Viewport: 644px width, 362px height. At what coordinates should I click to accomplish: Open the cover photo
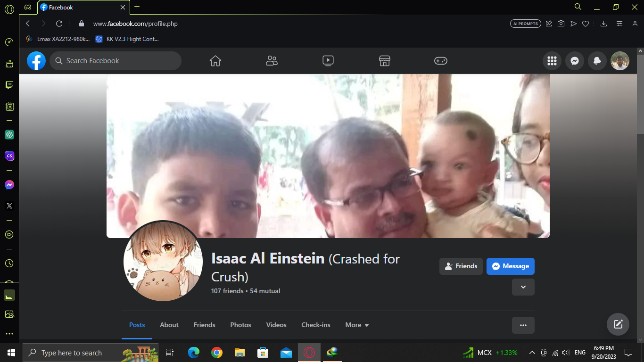328,156
